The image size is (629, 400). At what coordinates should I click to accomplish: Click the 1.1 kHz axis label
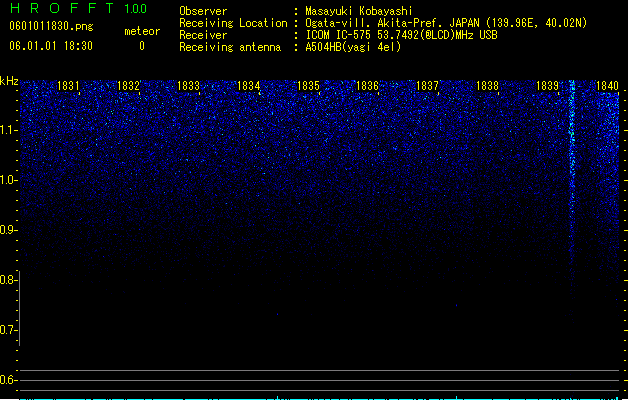coord(8,130)
